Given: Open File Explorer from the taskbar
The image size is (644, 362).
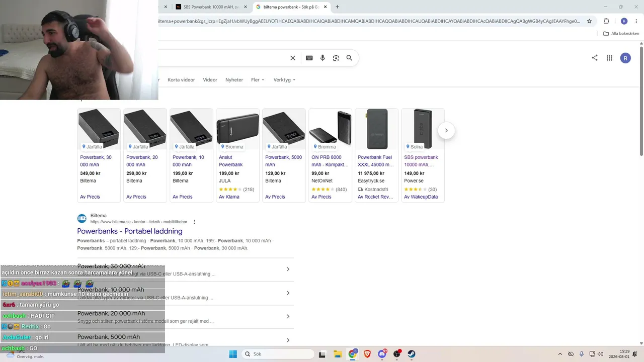Looking at the screenshot, I should click(337, 354).
